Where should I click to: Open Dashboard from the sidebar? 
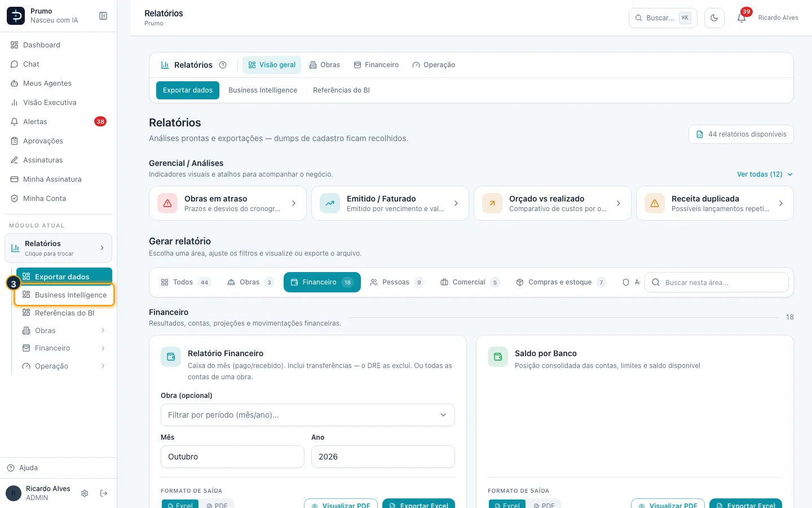click(59, 45)
